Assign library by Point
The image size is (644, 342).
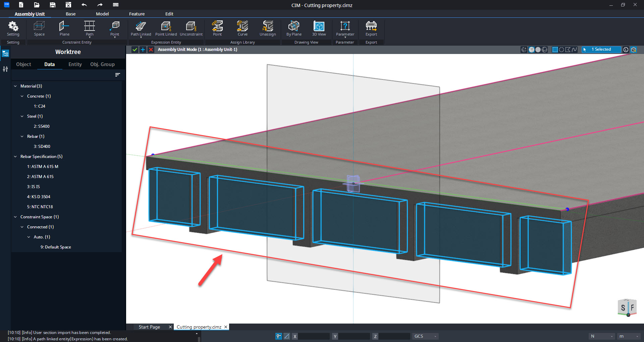pyautogui.click(x=217, y=28)
